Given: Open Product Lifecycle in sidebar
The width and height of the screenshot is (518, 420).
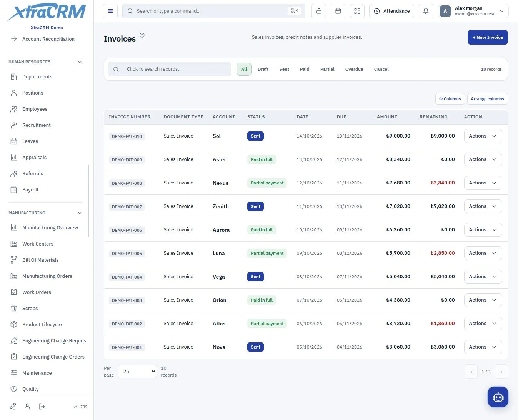Looking at the screenshot, I should [x=42, y=325].
